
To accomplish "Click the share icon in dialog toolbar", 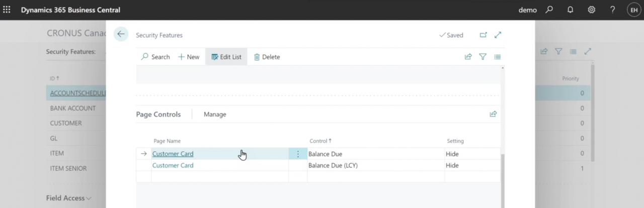I will (x=468, y=57).
